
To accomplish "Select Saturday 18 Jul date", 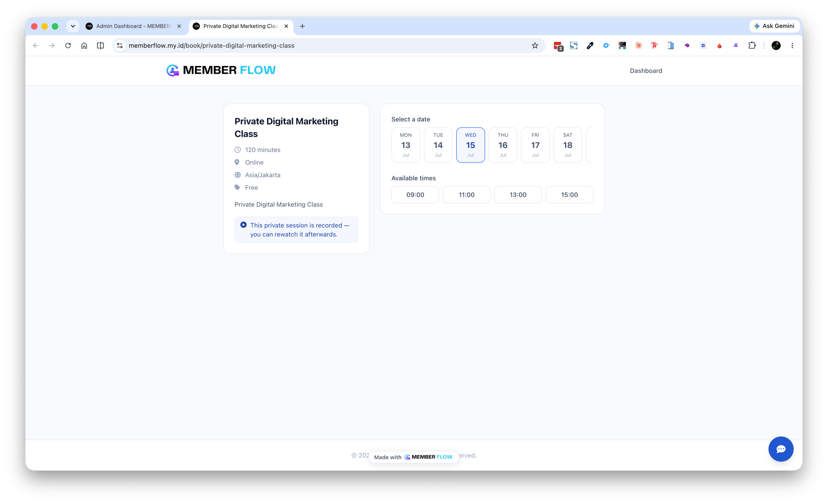I will 567,145.
